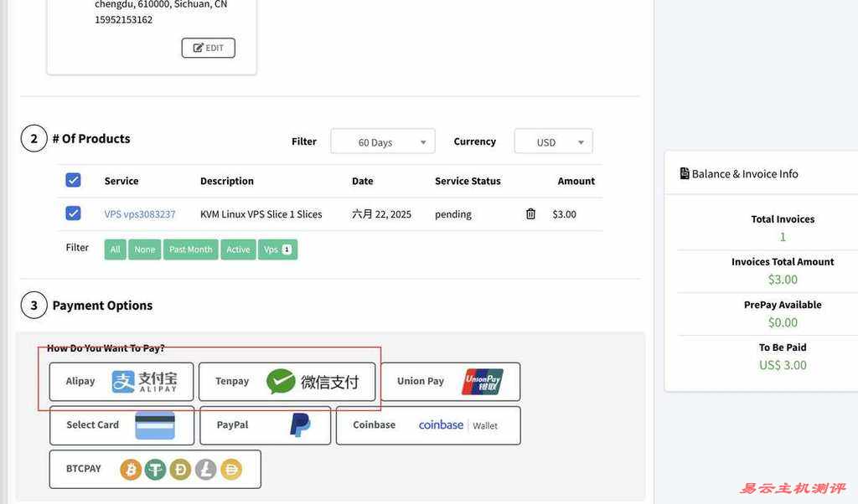Screen dimensions: 858x504
Task: Toggle the select-all checkbox in table header
Action: click(x=73, y=180)
